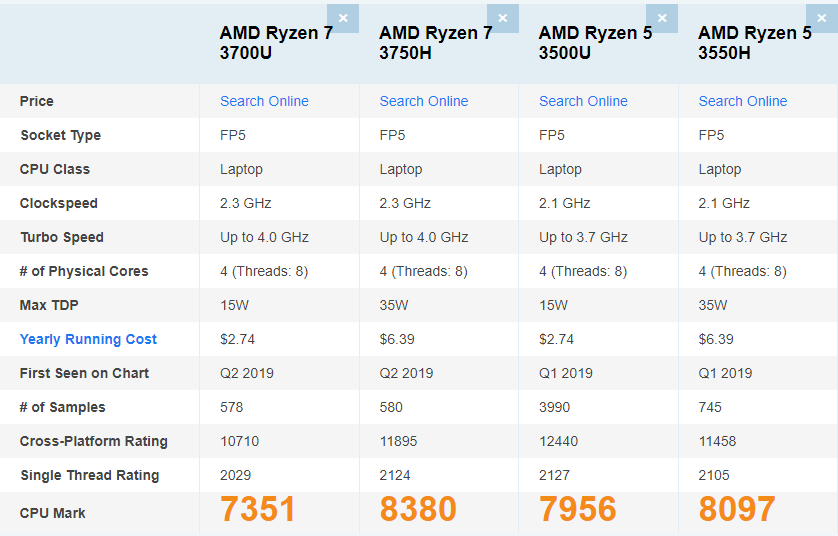Open the Yearly Running Cost link

(x=88, y=339)
